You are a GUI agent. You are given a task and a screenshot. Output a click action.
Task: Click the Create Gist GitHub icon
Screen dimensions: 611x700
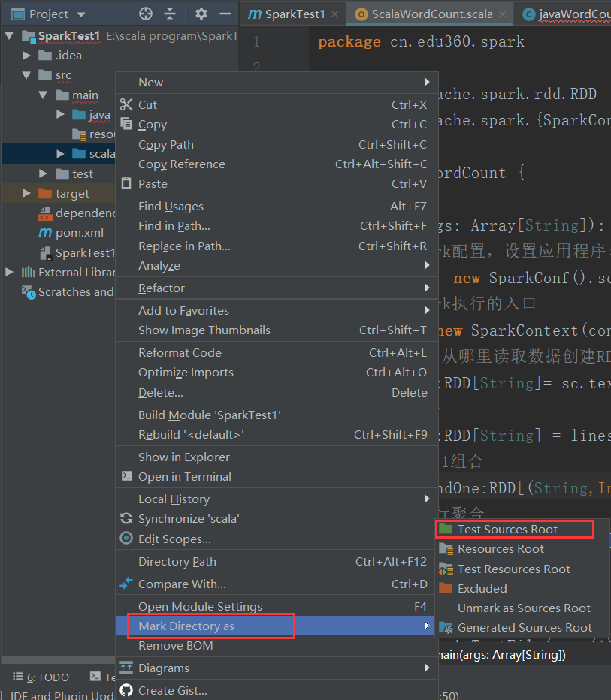[126, 689]
